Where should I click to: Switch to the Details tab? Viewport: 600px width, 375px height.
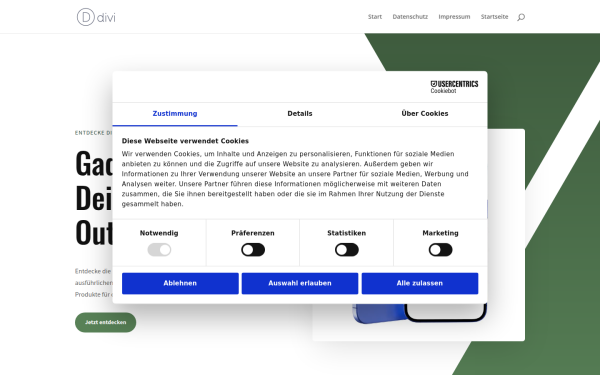pos(300,114)
